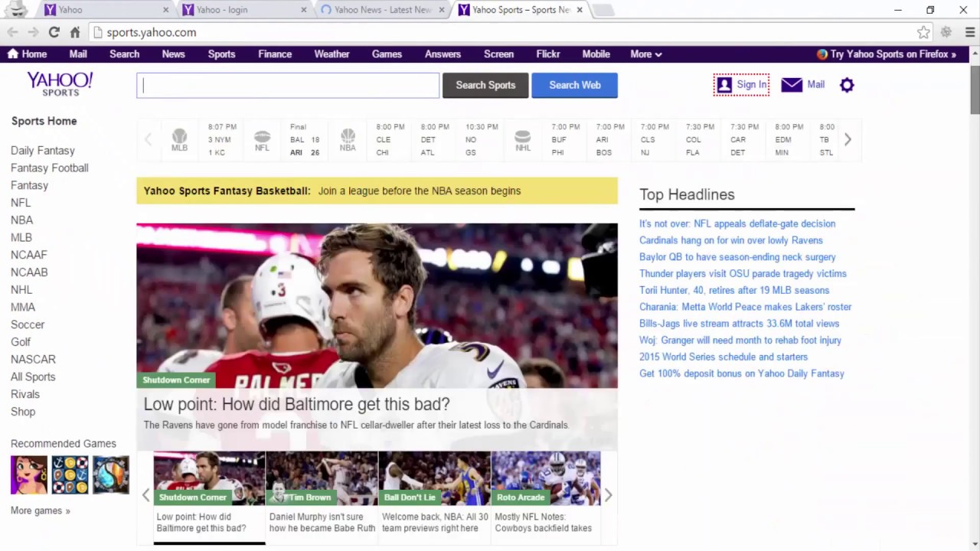Show previous story thumbnails with the left arrow
This screenshot has width=980, height=551.
point(145,495)
